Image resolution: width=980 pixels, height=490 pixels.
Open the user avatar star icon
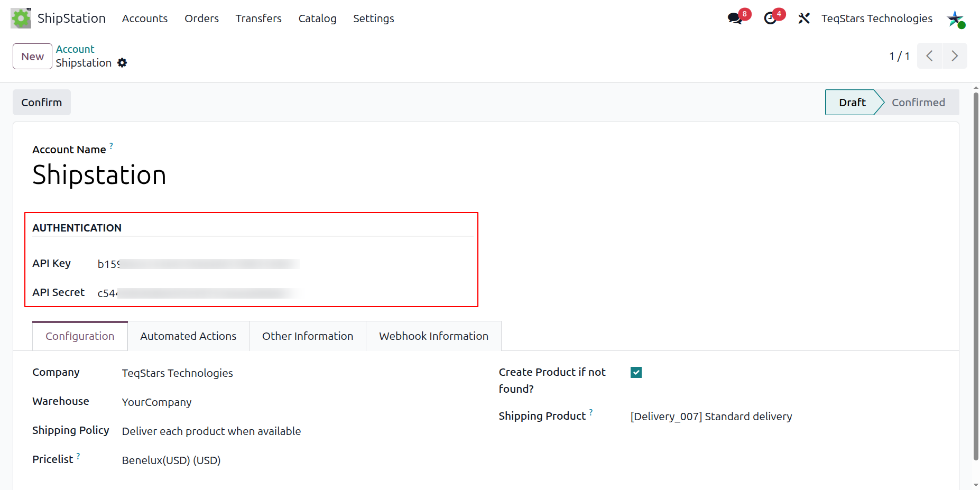[956, 19]
